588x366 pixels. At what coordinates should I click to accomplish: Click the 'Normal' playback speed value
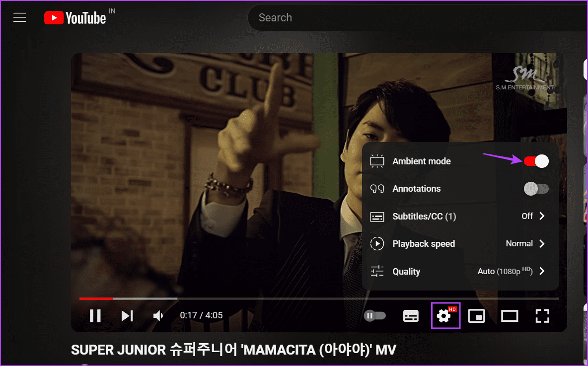[519, 244]
